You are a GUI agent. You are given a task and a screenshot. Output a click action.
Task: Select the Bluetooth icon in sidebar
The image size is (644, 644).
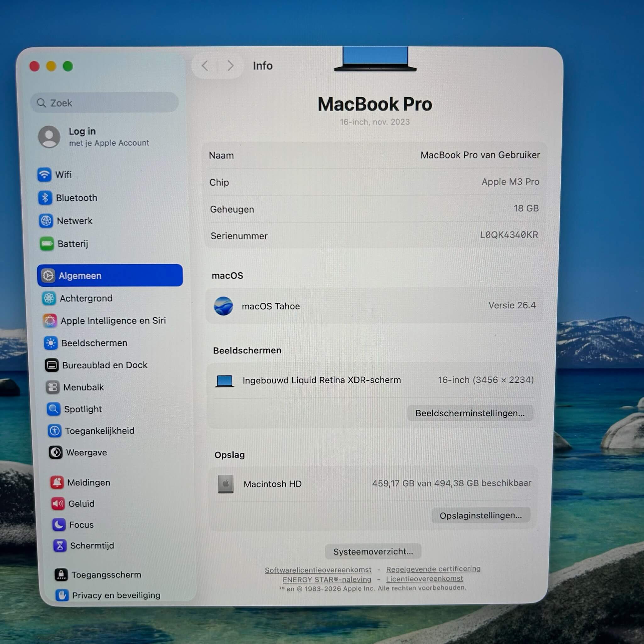45,198
